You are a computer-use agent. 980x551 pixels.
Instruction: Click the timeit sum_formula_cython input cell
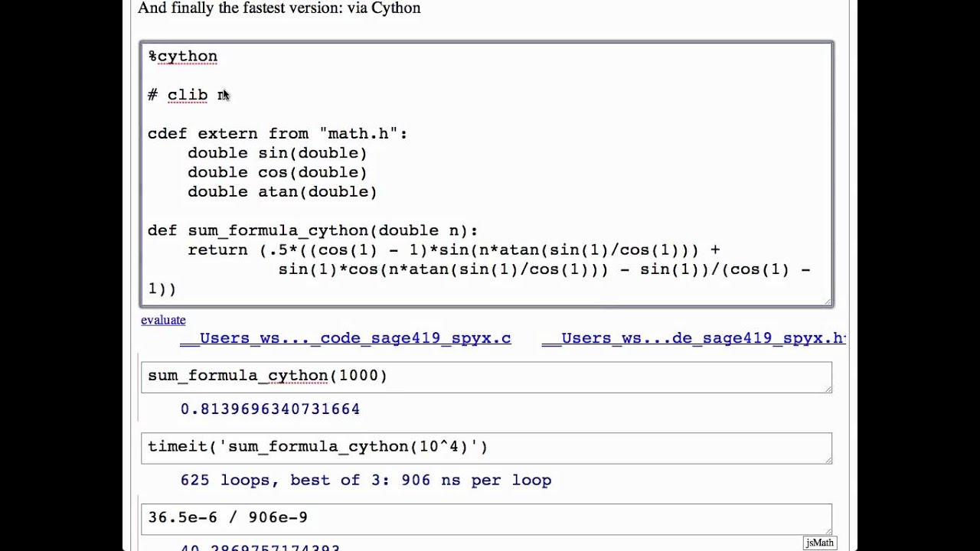(x=486, y=448)
